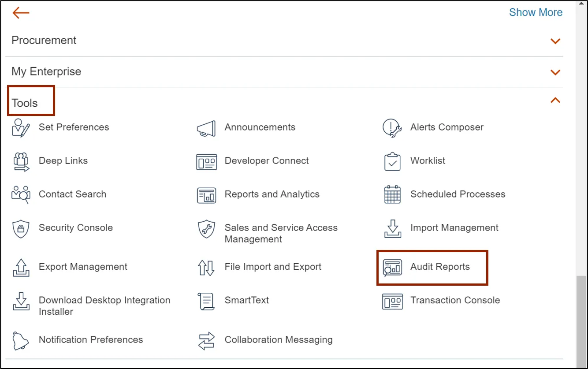This screenshot has height=369, width=588.
Task: Click the Scheduled Processes calendar icon
Action: click(392, 195)
